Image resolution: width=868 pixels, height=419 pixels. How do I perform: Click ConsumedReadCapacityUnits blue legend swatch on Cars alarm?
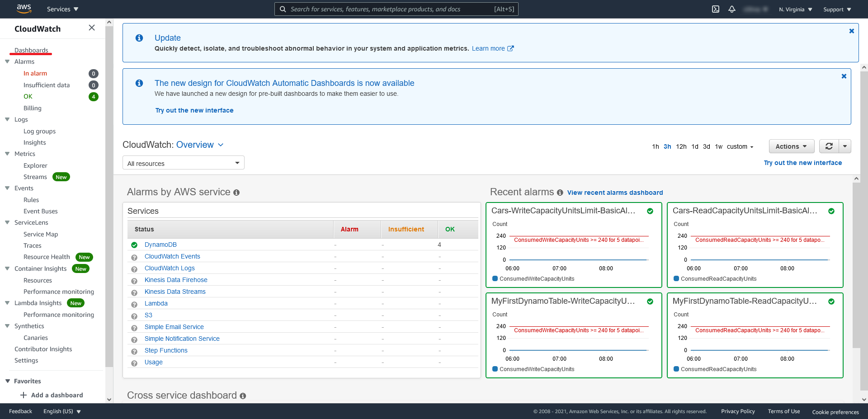pyautogui.click(x=676, y=278)
